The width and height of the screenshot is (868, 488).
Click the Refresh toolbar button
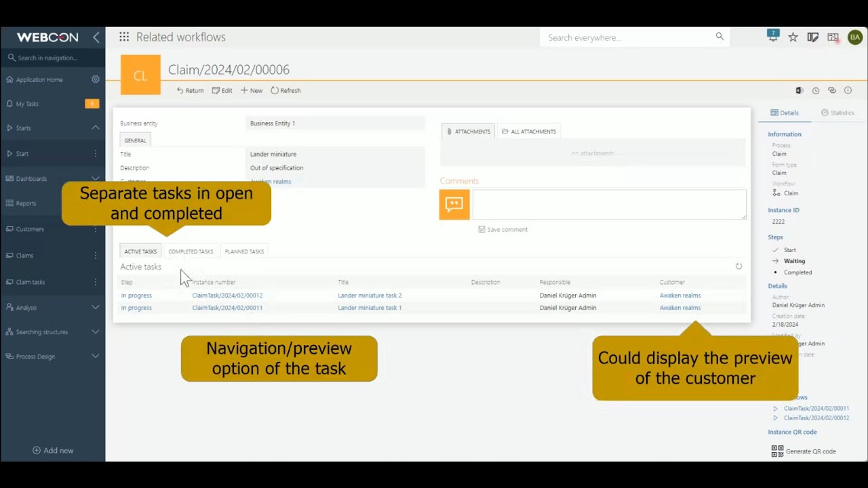[285, 90]
